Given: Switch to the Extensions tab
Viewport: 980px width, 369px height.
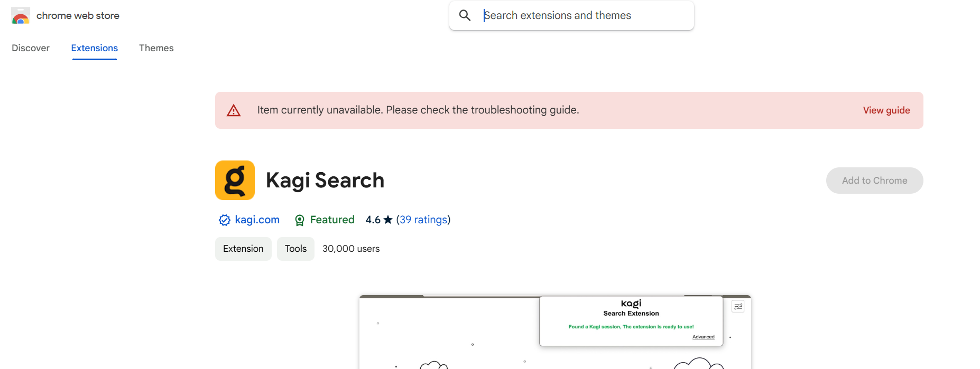Looking at the screenshot, I should [x=95, y=48].
